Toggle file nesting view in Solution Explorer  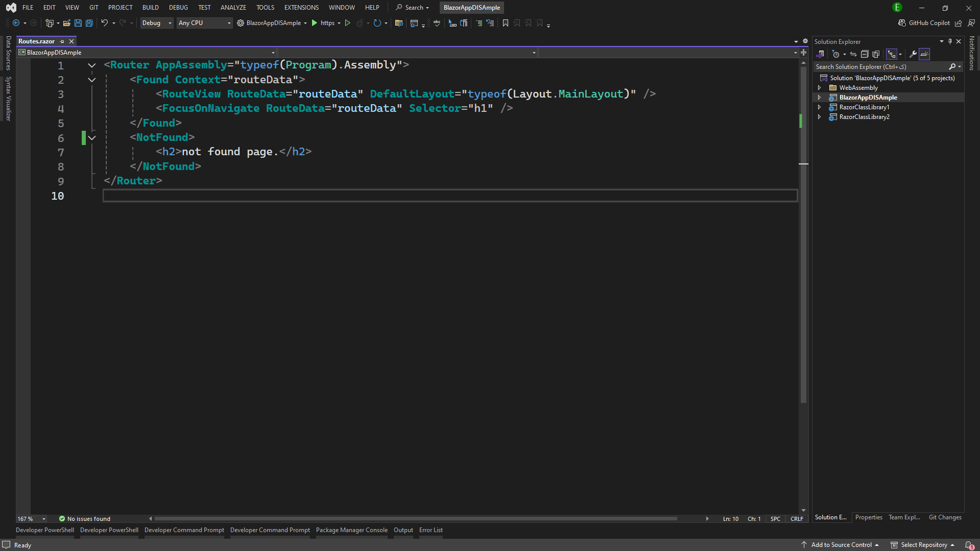pos(892,54)
